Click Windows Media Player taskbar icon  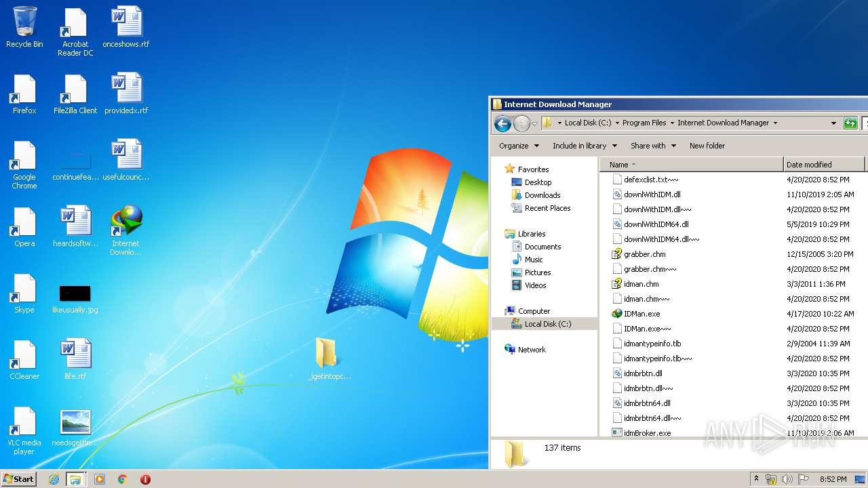point(100,479)
